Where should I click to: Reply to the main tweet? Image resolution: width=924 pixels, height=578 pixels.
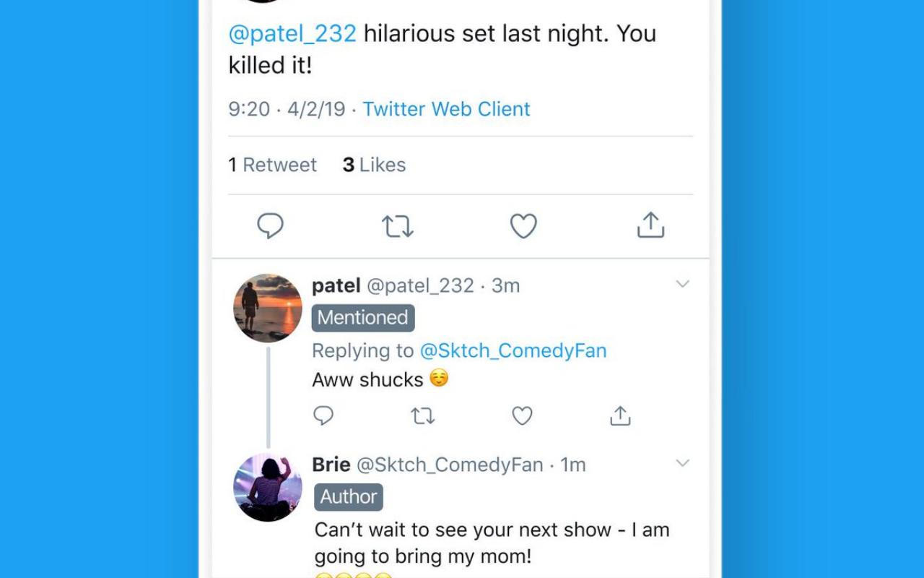pyautogui.click(x=271, y=226)
